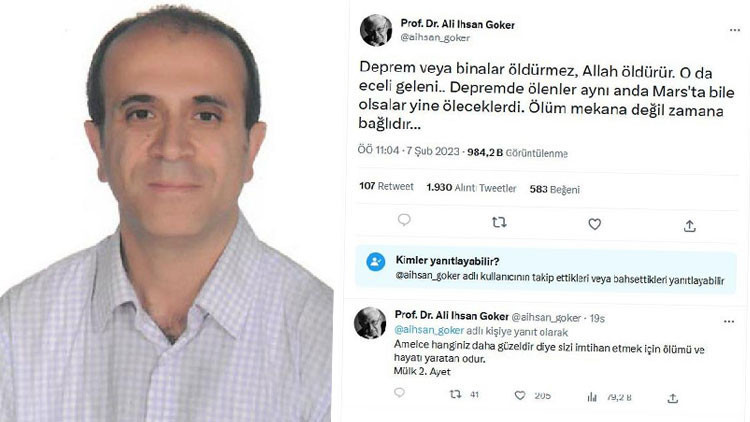Click the reply icon on the reply tweet
The height and width of the screenshot is (422, 750).
click(399, 393)
